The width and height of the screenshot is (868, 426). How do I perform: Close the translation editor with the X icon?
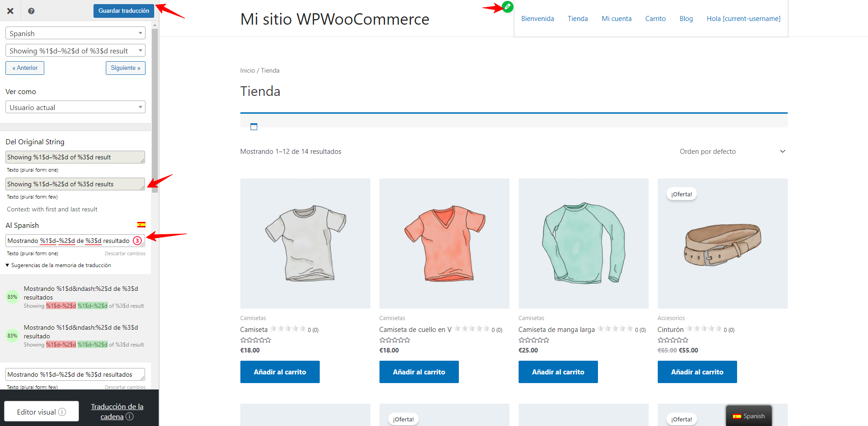(x=10, y=11)
